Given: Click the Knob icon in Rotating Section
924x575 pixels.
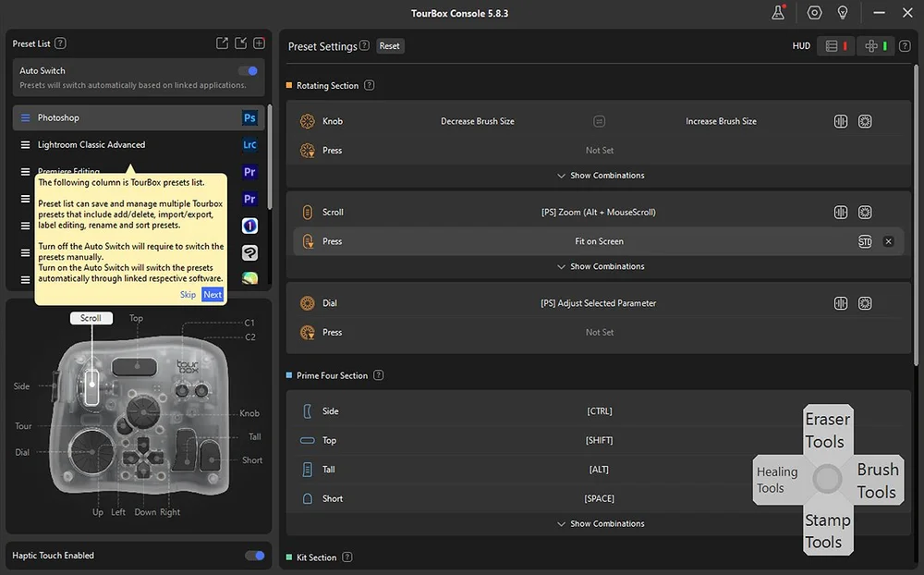Looking at the screenshot, I should pos(307,121).
